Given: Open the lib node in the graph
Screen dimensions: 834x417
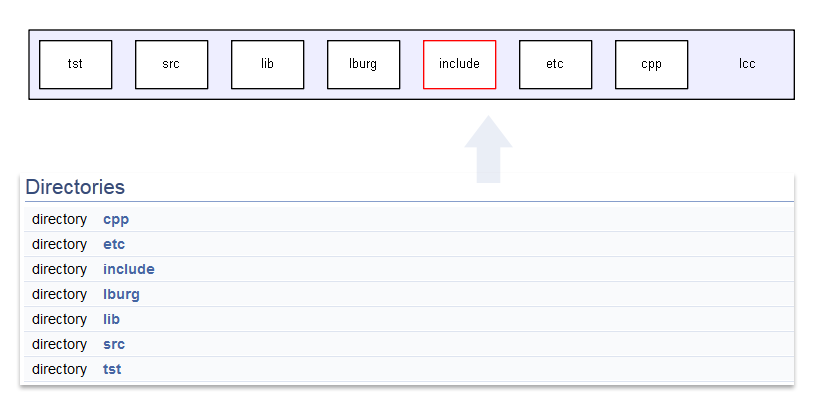Looking at the screenshot, I should coord(267,64).
